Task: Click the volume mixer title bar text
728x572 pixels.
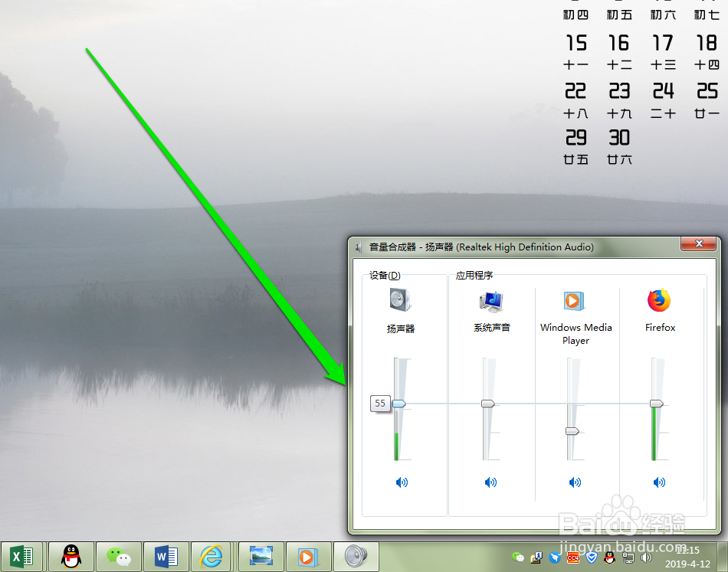Action: 481,247
